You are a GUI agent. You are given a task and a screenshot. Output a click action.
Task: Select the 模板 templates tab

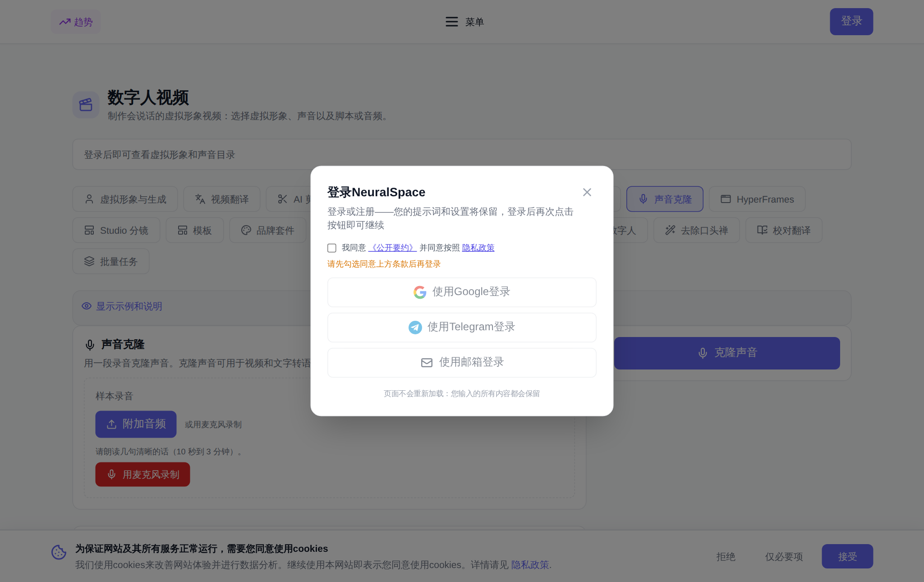point(194,230)
